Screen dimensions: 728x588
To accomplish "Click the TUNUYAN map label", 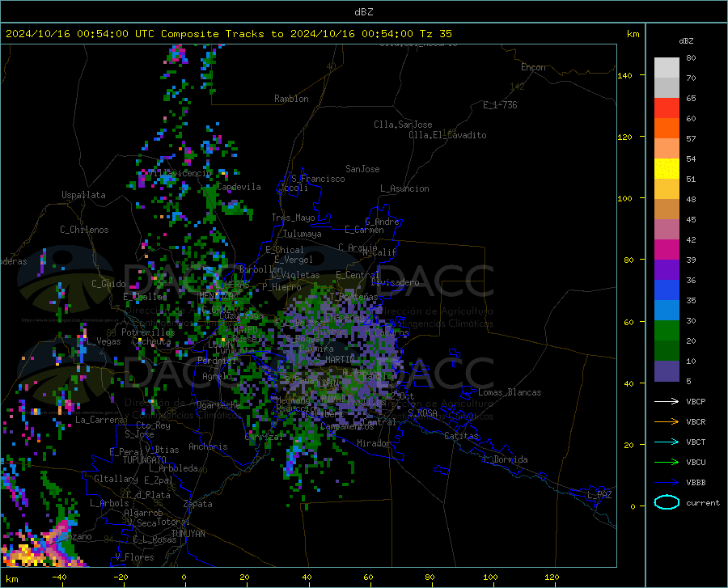I will (188, 534).
